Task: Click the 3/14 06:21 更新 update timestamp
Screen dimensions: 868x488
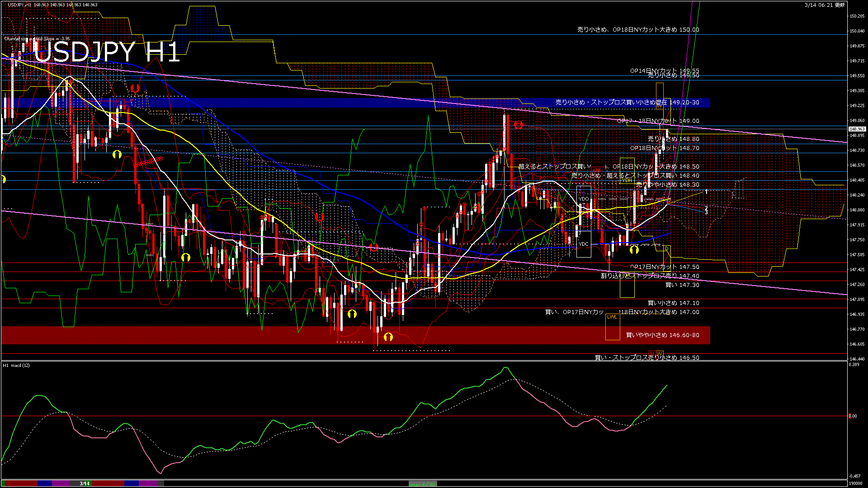Action: click(825, 5)
